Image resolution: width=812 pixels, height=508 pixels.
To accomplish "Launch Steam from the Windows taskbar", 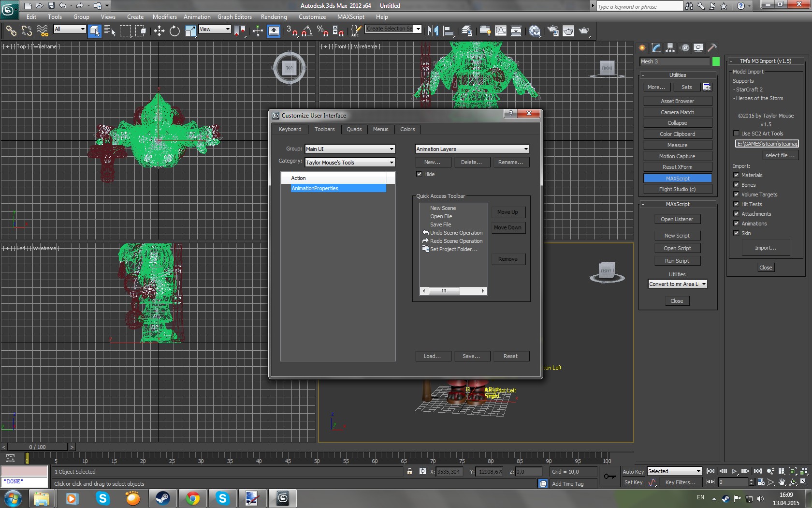I will pyautogui.click(x=162, y=498).
